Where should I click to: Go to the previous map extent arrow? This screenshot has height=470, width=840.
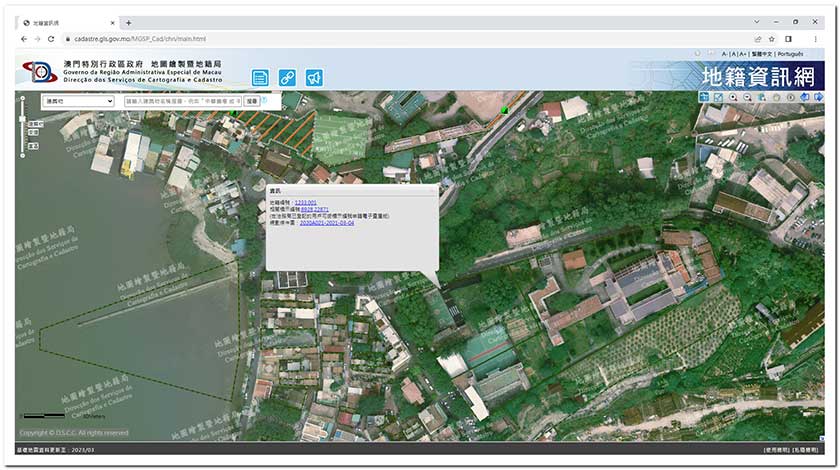tap(805, 97)
